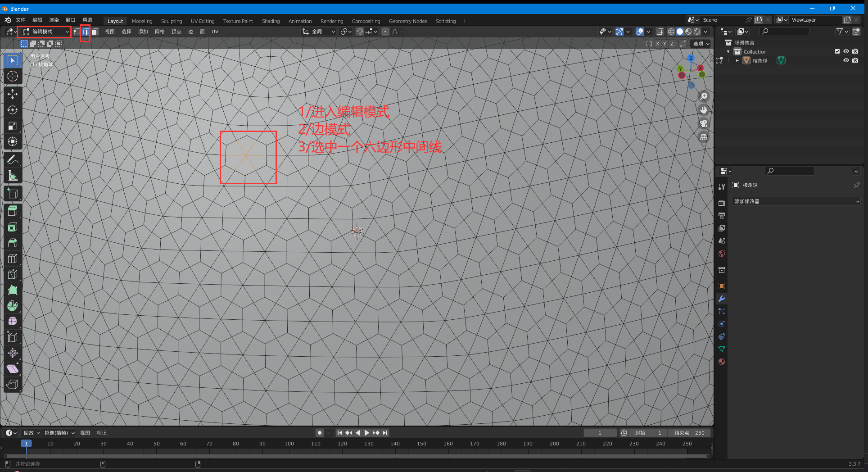Switch to the UV Editing workspace tab
Viewport: 868px width, 472px height.
[202, 21]
